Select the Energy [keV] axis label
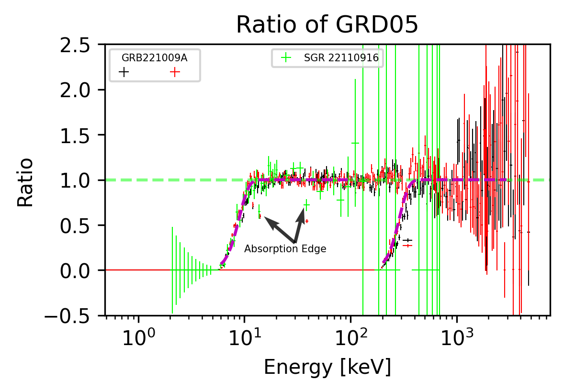Screen dimensions: 564x392 point(328,366)
